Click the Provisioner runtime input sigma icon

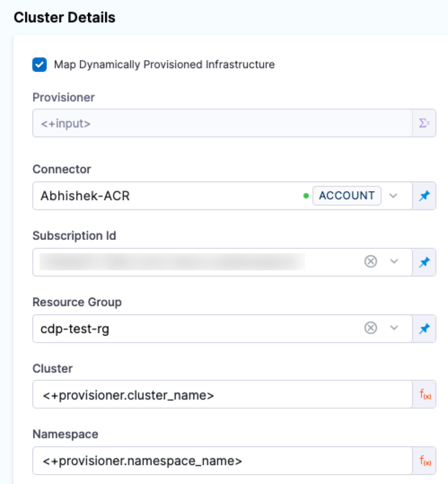coord(424,123)
